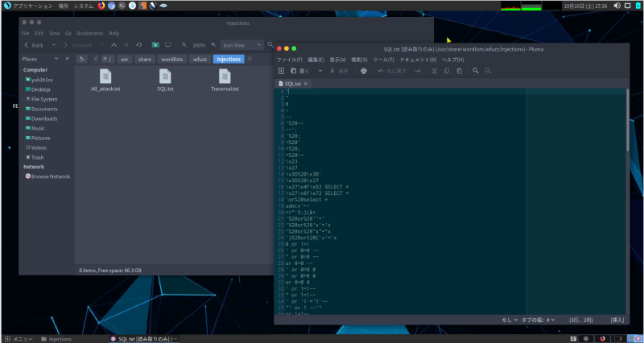Image resolution: width=644 pixels, height=343 pixels.
Task: Click the find magnifier icon in Pluma
Action: 476,71
